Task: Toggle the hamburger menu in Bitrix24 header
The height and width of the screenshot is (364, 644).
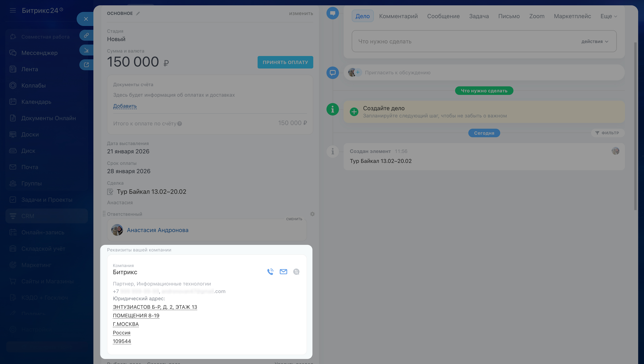Action: click(x=13, y=11)
